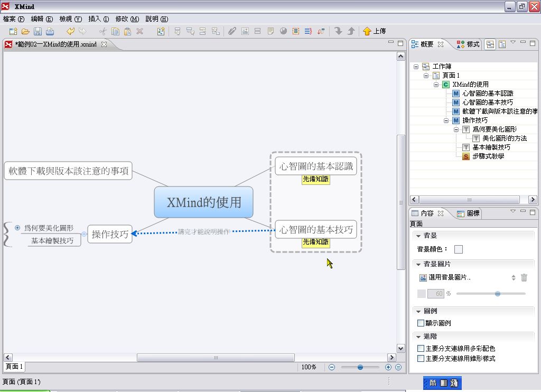Click the Hyperlink globe icon
The width and height of the screenshot is (541, 392).
click(283, 31)
